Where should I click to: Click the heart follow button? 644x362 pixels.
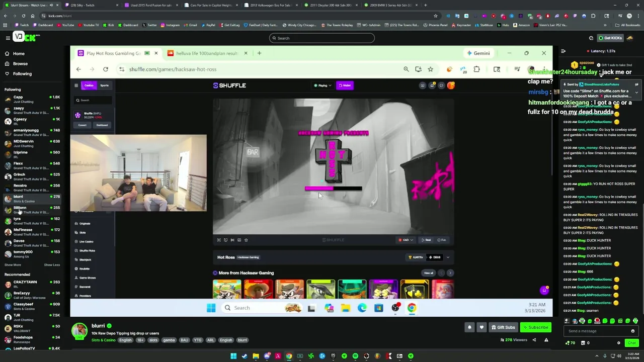click(x=481, y=327)
